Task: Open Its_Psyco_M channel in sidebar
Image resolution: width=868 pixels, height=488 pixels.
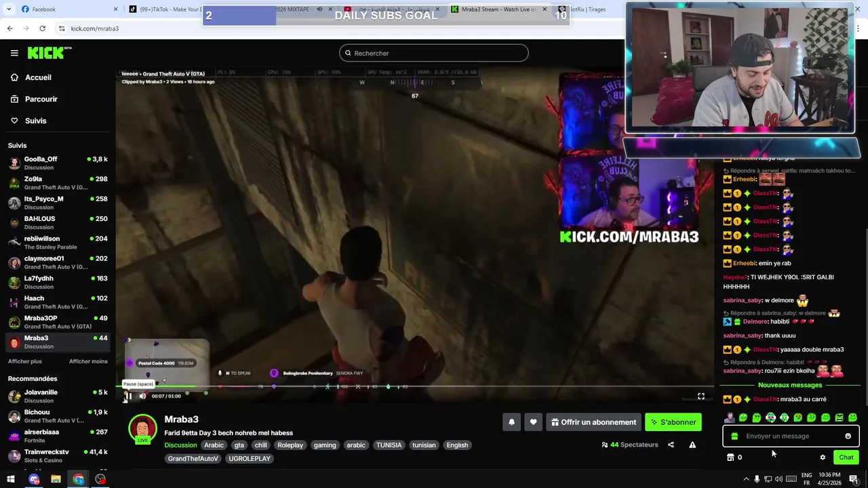Action: pos(58,203)
